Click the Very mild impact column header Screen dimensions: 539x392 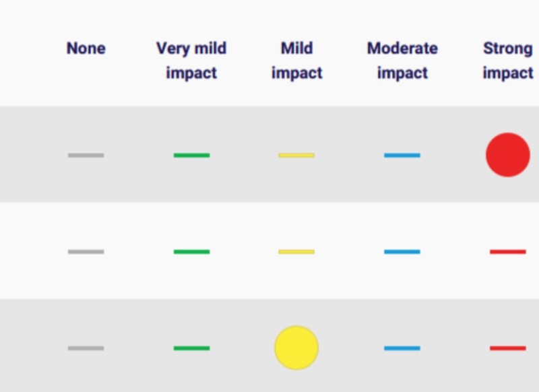[191, 61]
